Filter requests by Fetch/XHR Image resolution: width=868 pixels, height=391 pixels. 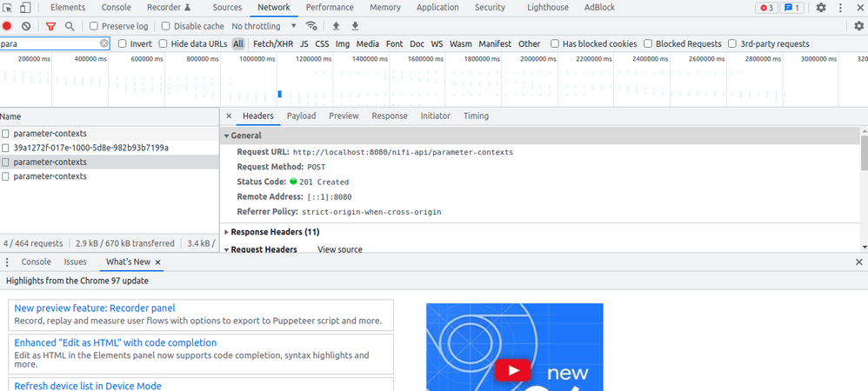(x=273, y=43)
